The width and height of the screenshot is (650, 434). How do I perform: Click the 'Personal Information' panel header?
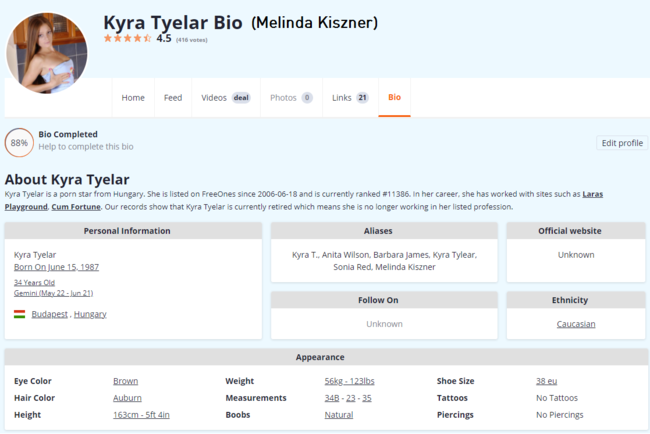[133, 231]
